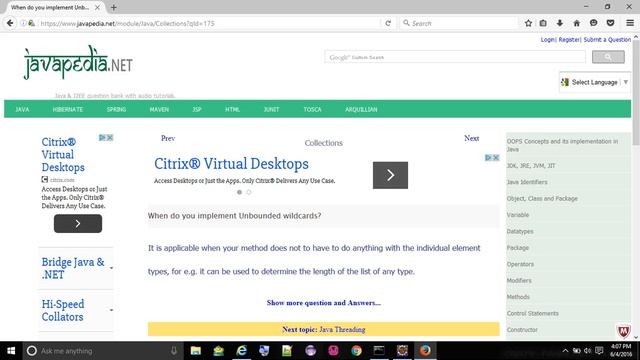The width and height of the screenshot is (640, 360).
Task: Click the javapedia.NET logo
Action: pos(78,62)
